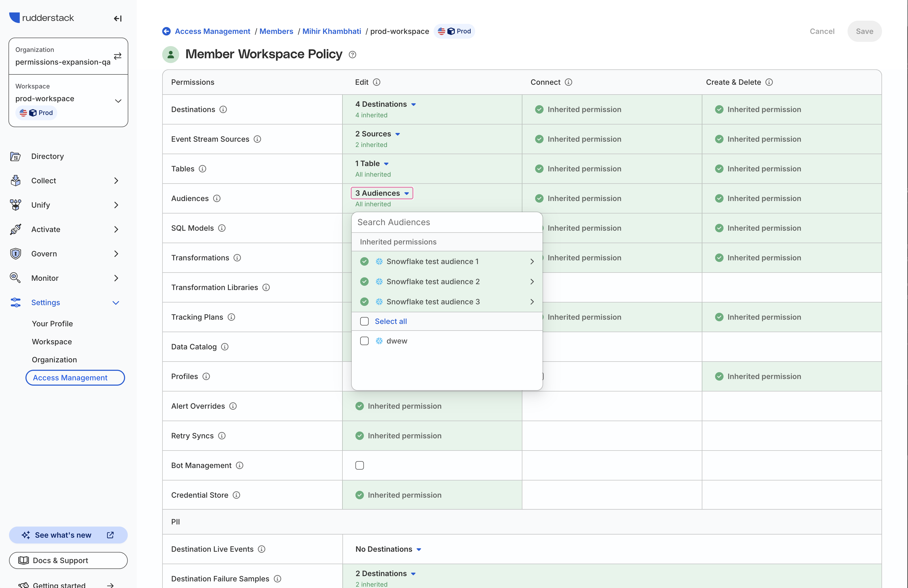
Task: Enable the Bot Management checkbox
Action: click(x=359, y=465)
